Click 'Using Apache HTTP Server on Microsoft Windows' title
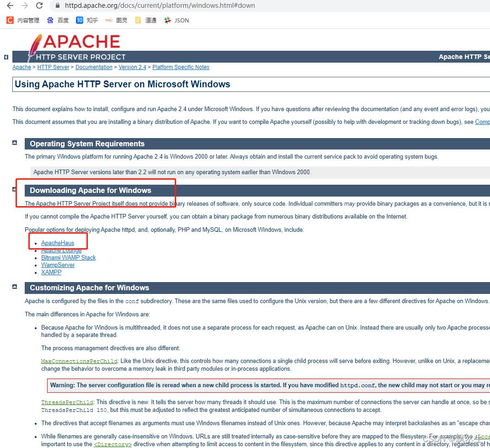490x448 pixels. pyautogui.click(x=123, y=84)
